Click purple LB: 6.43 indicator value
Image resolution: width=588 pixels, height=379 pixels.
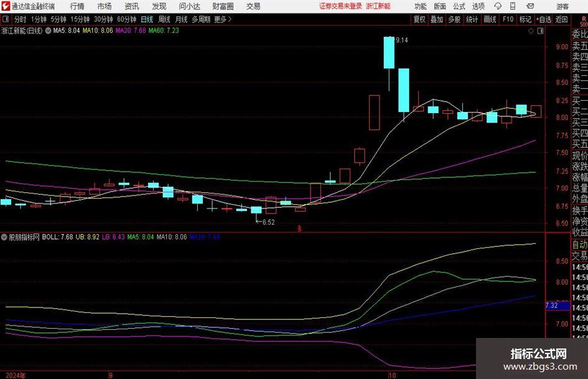(x=113, y=237)
